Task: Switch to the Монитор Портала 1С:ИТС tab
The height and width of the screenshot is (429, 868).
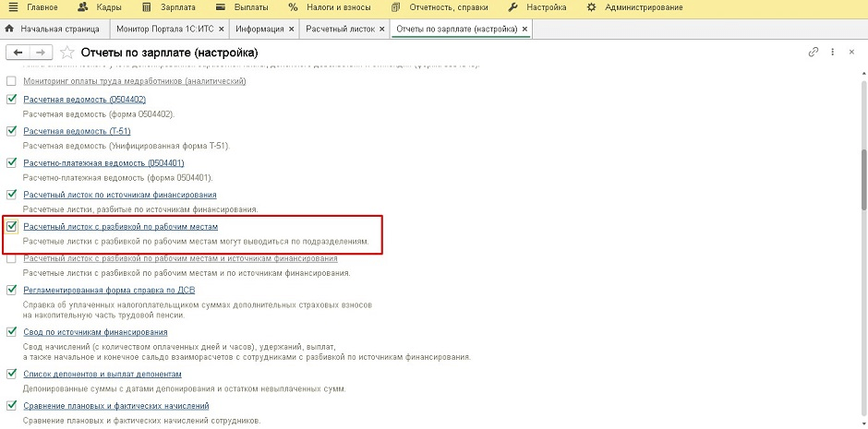Action: [x=166, y=29]
